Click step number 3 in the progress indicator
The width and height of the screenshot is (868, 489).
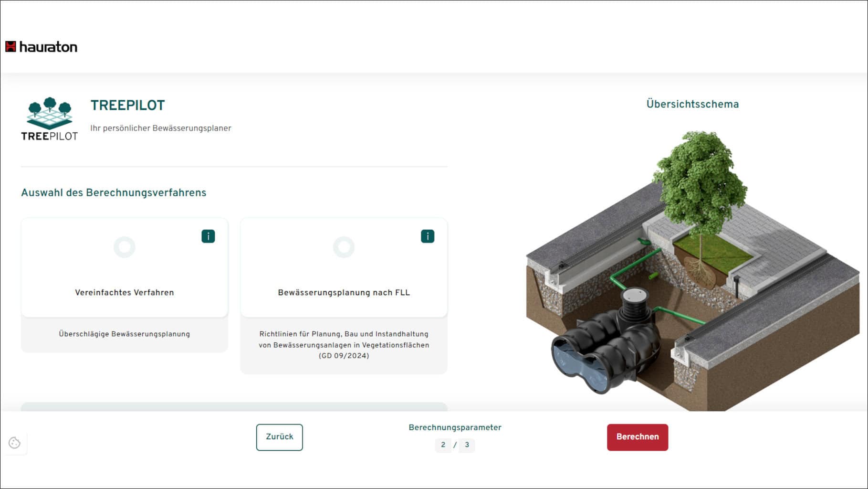[467, 445]
